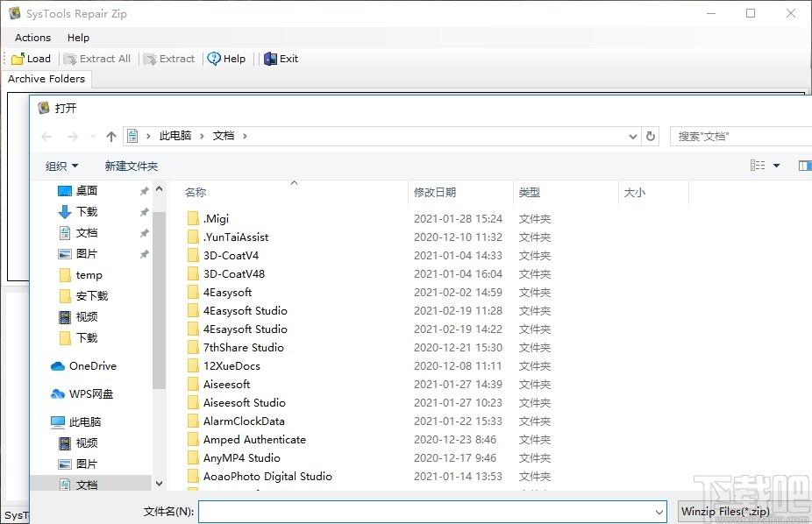This screenshot has height=524, width=812.
Task: Select the Amped Authenticate folder
Action: click(x=254, y=440)
